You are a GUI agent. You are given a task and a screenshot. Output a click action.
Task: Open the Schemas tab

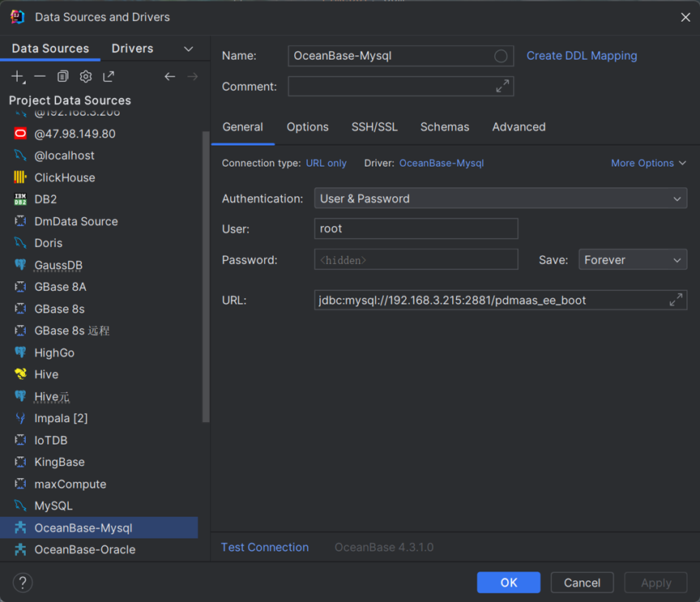444,127
